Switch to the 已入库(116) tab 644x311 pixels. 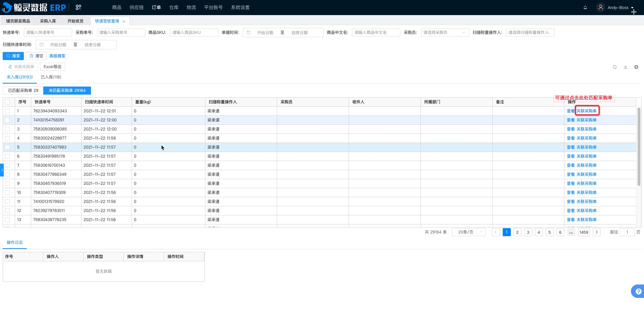(51, 77)
